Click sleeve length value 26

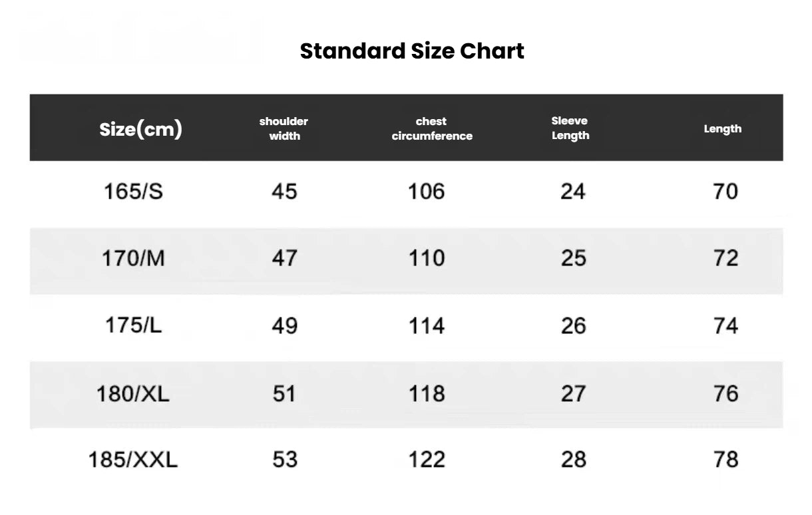tap(573, 325)
